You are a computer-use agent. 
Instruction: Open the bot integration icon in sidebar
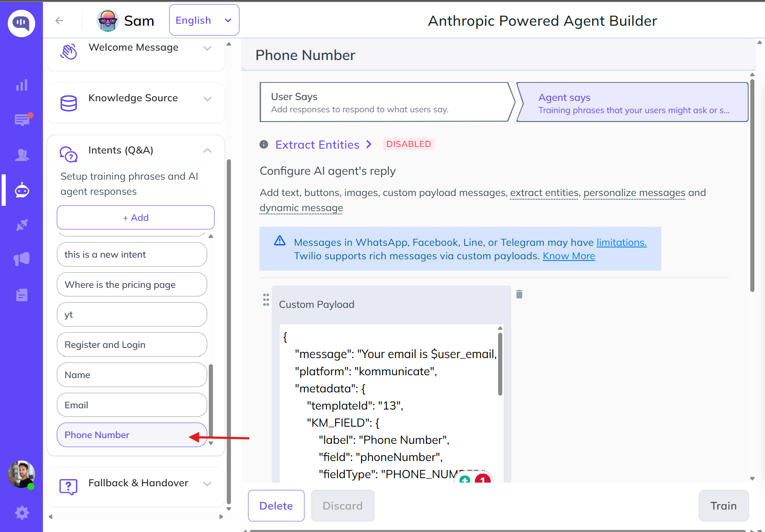click(22, 190)
